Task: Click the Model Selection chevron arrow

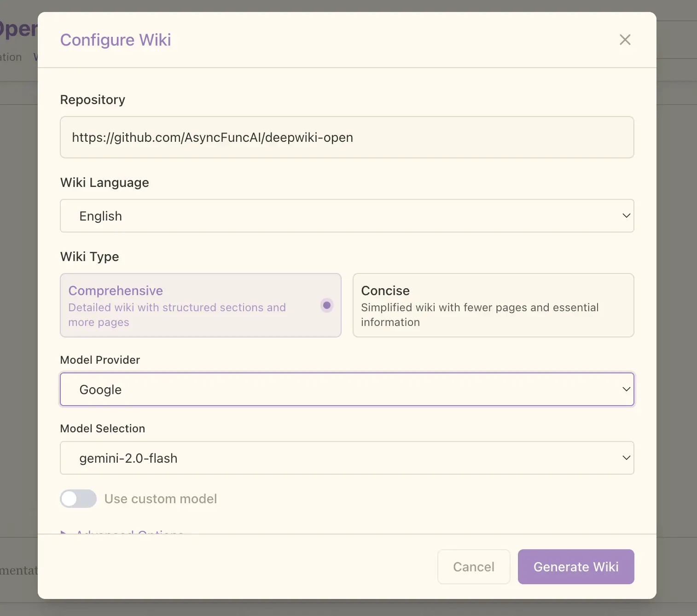Action: (x=626, y=458)
